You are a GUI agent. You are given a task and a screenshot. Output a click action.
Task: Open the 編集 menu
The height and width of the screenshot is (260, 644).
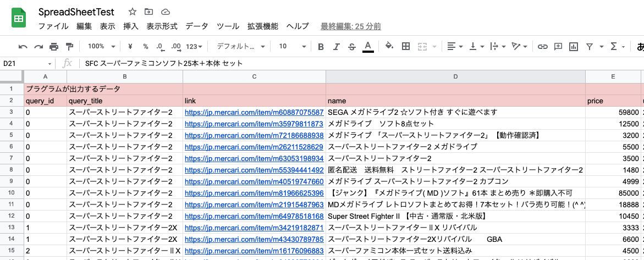(84, 26)
